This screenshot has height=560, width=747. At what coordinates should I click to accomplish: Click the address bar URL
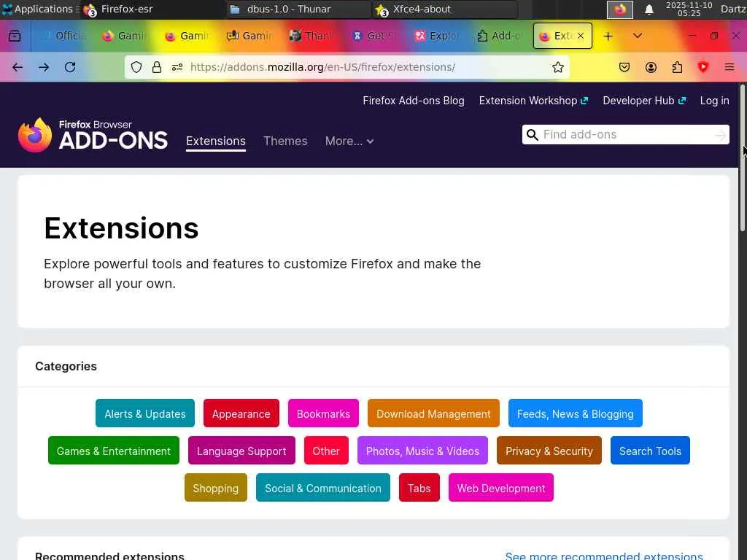click(322, 67)
